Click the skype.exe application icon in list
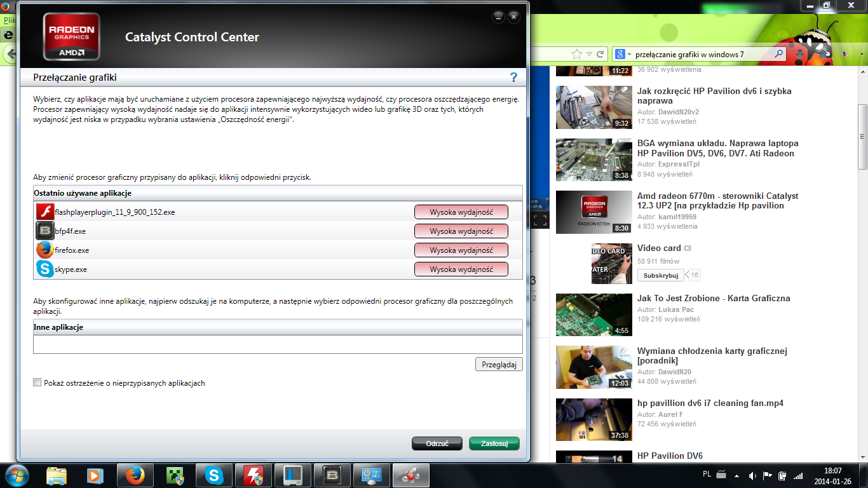This screenshot has height=488, width=868. coord(45,269)
